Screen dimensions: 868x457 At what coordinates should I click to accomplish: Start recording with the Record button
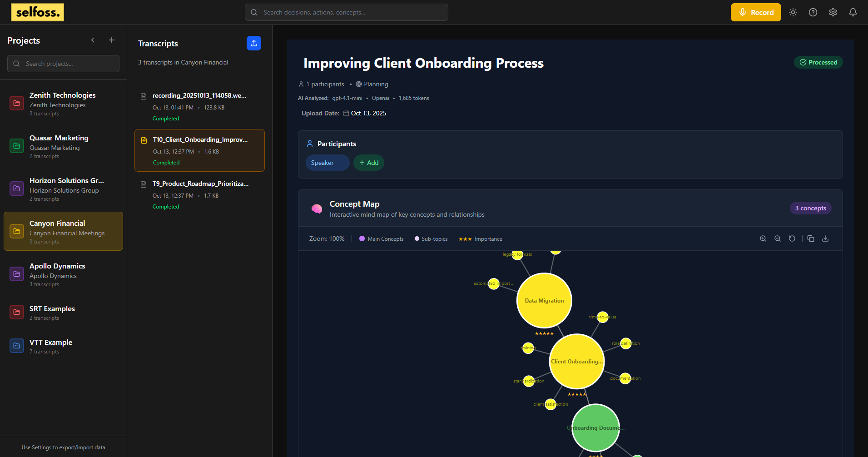(x=756, y=12)
